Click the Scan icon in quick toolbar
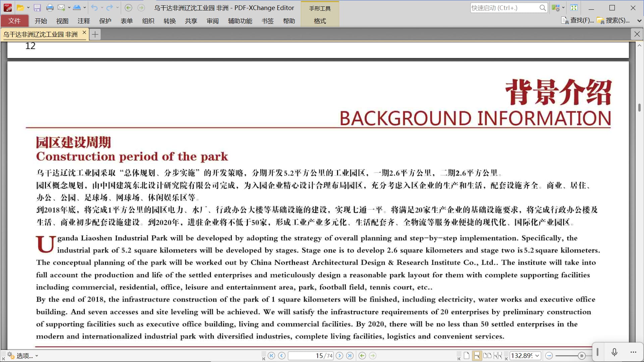 76,8
